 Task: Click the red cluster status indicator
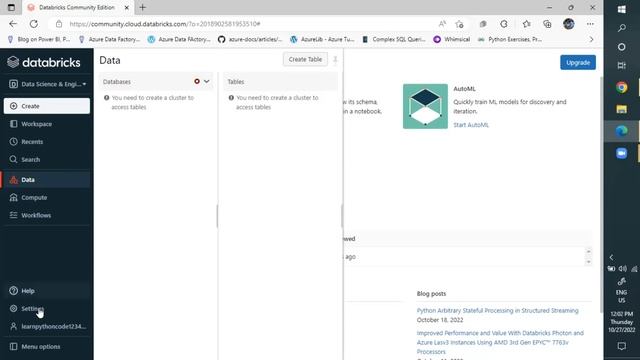[x=197, y=81]
